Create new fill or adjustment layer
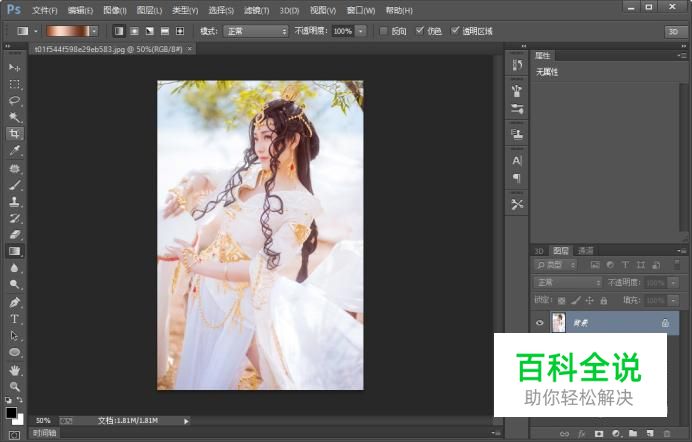The width and height of the screenshot is (692, 442). click(x=616, y=434)
